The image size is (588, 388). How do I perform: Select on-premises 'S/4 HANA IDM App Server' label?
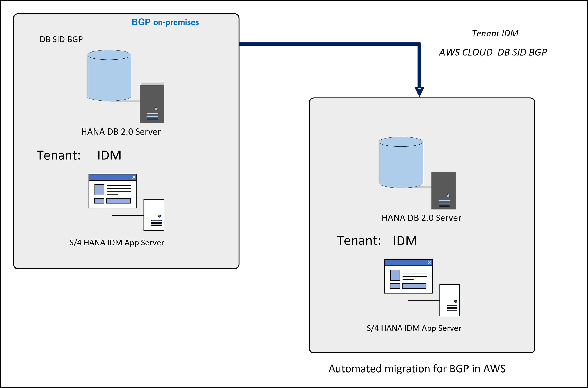click(x=117, y=243)
